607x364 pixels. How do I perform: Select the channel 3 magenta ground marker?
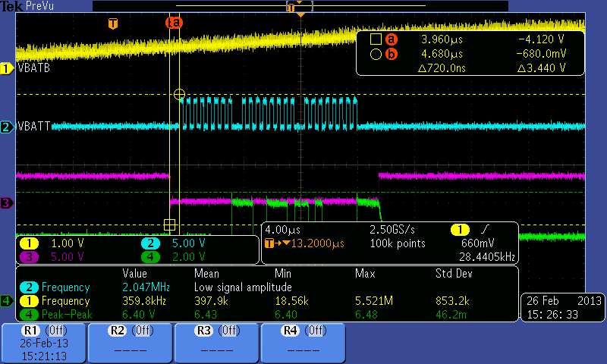[x=7, y=202]
